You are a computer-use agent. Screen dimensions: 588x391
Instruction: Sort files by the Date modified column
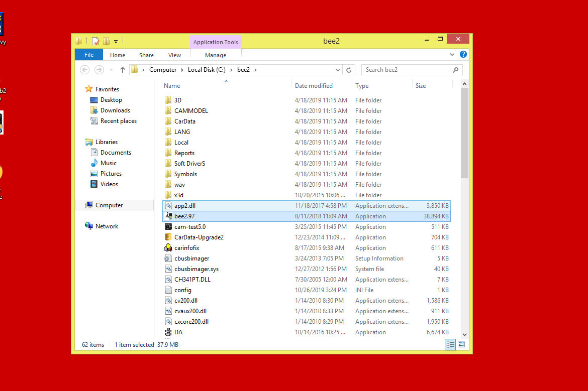coord(314,86)
